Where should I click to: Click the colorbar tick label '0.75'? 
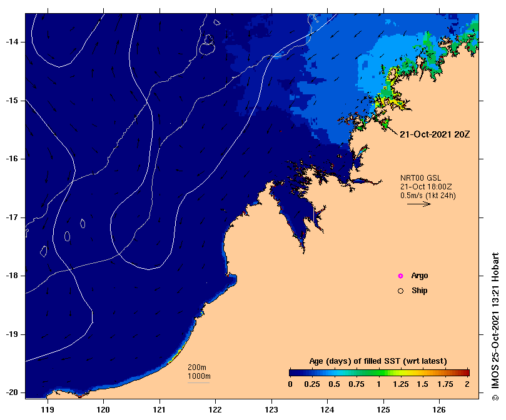tap(357, 384)
